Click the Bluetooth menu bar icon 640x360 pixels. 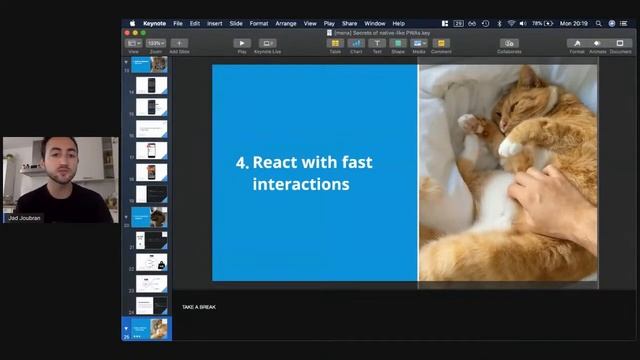499,24
